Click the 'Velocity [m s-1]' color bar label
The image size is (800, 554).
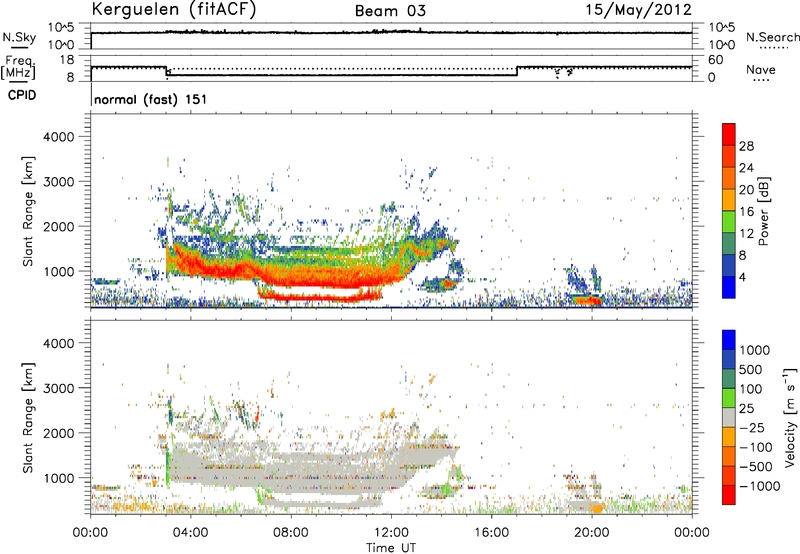pyautogui.click(x=789, y=417)
